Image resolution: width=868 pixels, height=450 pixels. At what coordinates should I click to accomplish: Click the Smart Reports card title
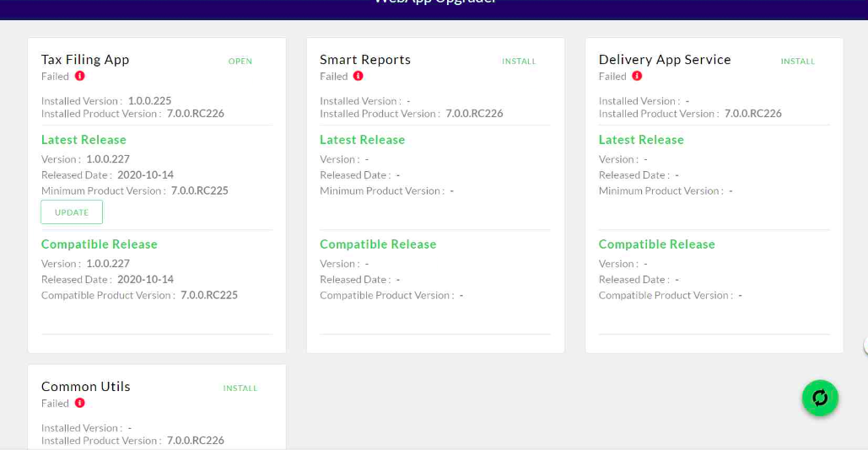point(365,60)
